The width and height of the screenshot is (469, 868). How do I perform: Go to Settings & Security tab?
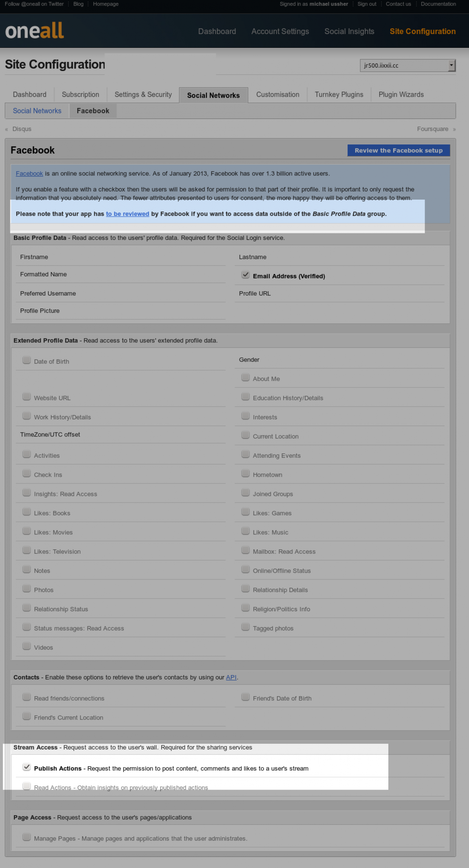tap(143, 94)
